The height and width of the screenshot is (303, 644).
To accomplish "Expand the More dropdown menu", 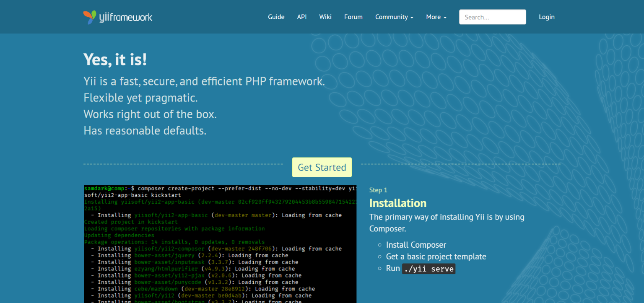I will coord(436,17).
